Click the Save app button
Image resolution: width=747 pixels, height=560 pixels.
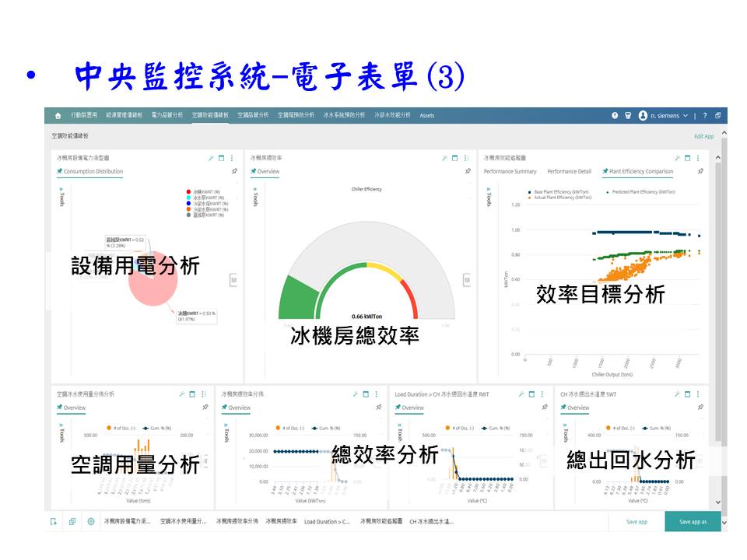[637, 522]
